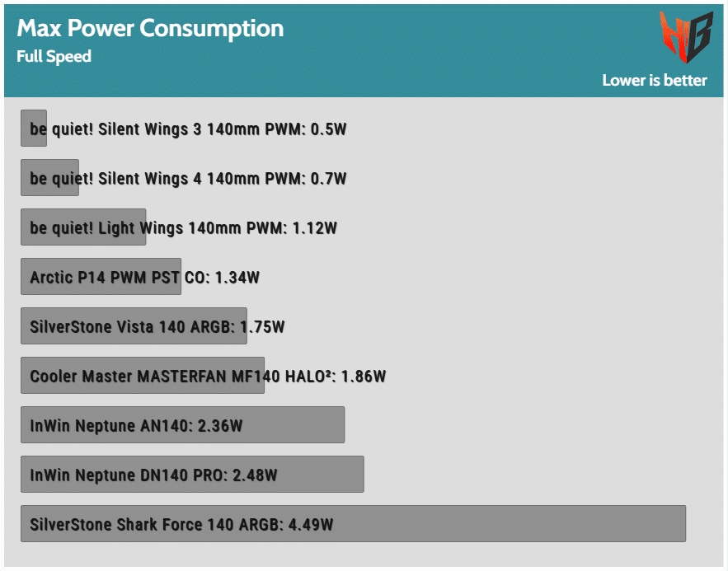Click the Full Speed subtitle
Viewport: 728px width, 571px height.
point(54,57)
